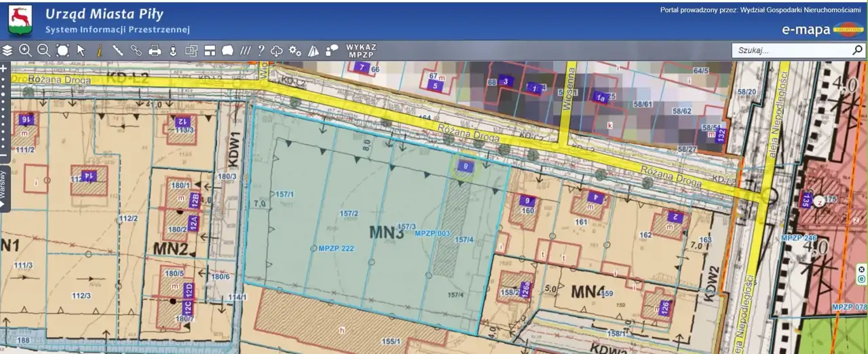This screenshot has height=354, width=868.
Task: Expand the Warstwy side panel
Action: point(4,188)
